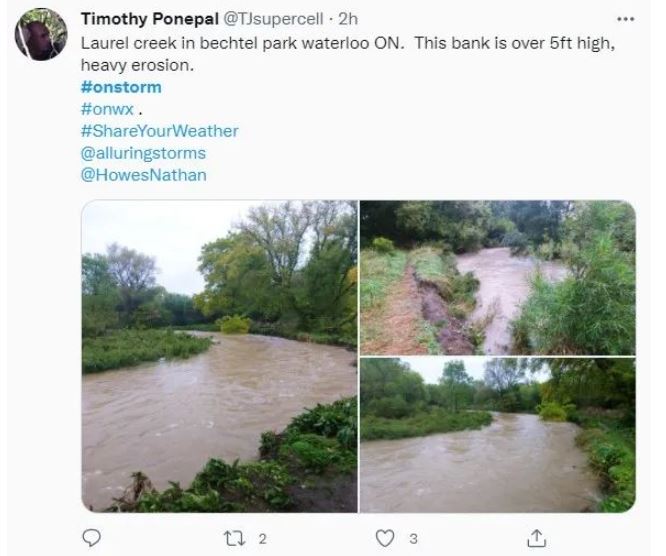Viewport: 666px width, 556px height.
Task: Open Timothy Ponepal's profile avatar
Action: pos(40,34)
